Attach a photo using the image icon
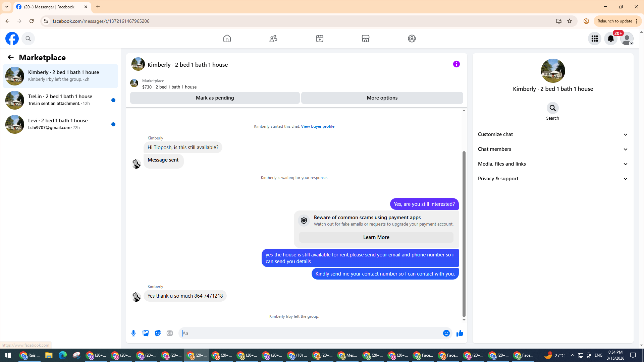The width and height of the screenshot is (644, 362). [x=146, y=333]
